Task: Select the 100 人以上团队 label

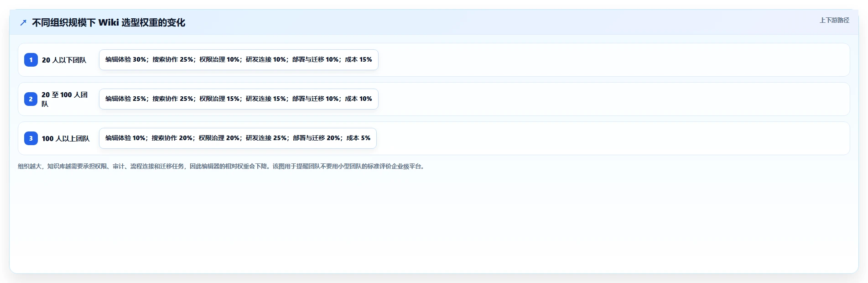Action: coord(66,138)
